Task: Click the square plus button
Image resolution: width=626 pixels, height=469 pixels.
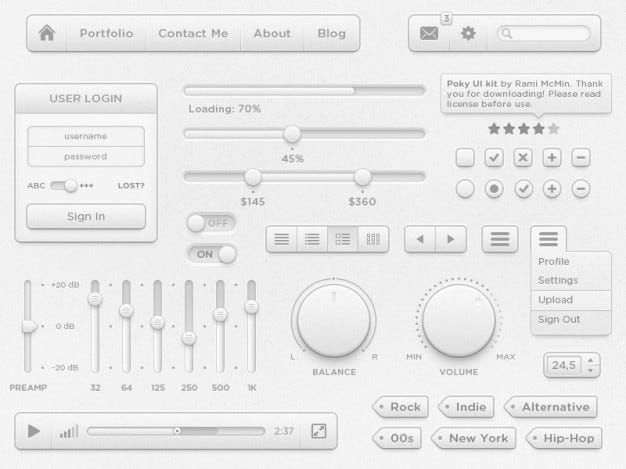Action: click(x=552, y=158)
